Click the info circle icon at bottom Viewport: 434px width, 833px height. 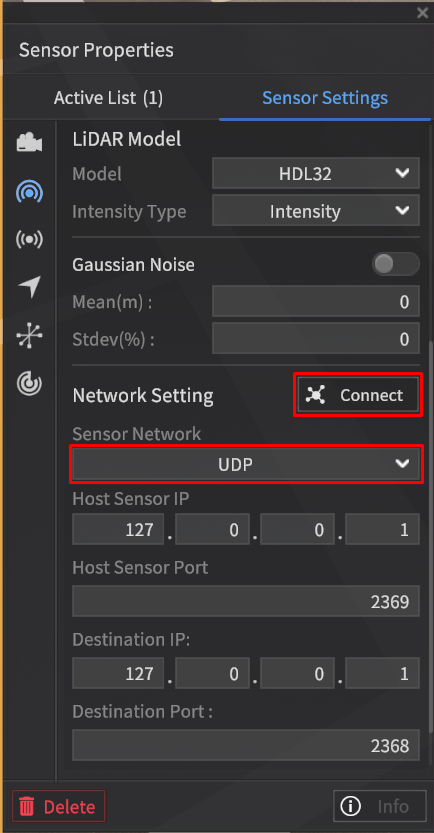[x=350, y=806]
